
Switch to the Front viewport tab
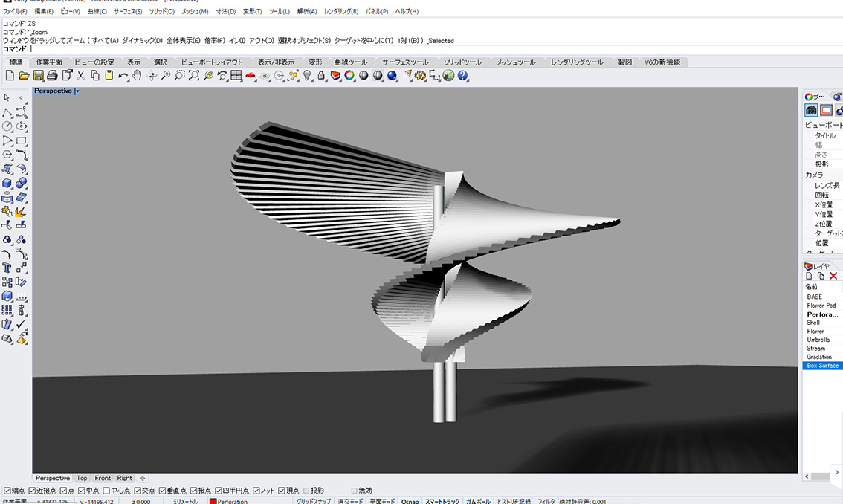(103, 478)
